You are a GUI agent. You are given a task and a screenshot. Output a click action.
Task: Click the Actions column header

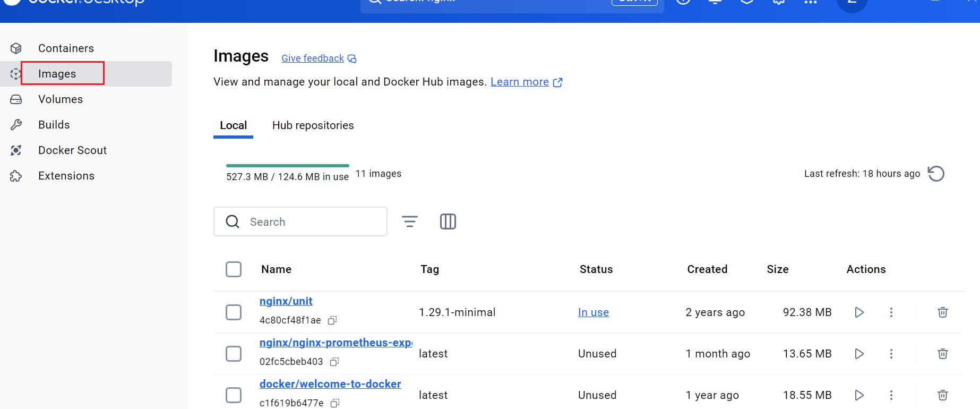pos(866,269)
